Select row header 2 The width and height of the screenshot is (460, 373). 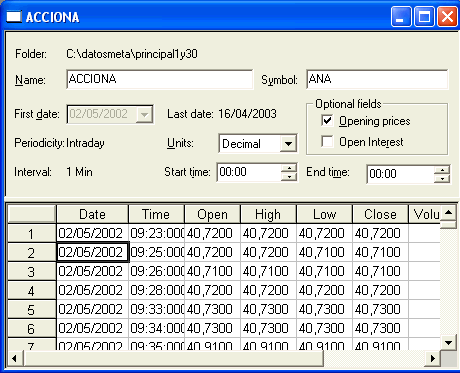pyautogui.click(x=31, y=253)
